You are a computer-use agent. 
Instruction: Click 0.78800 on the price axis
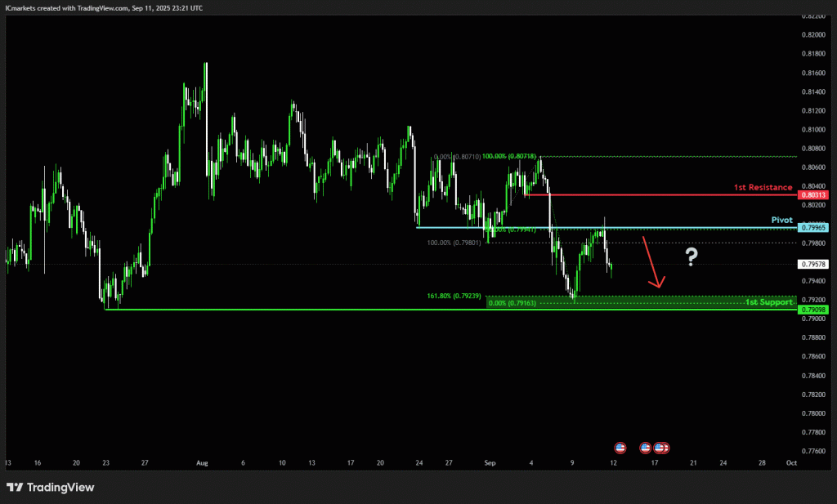point(813,337)
